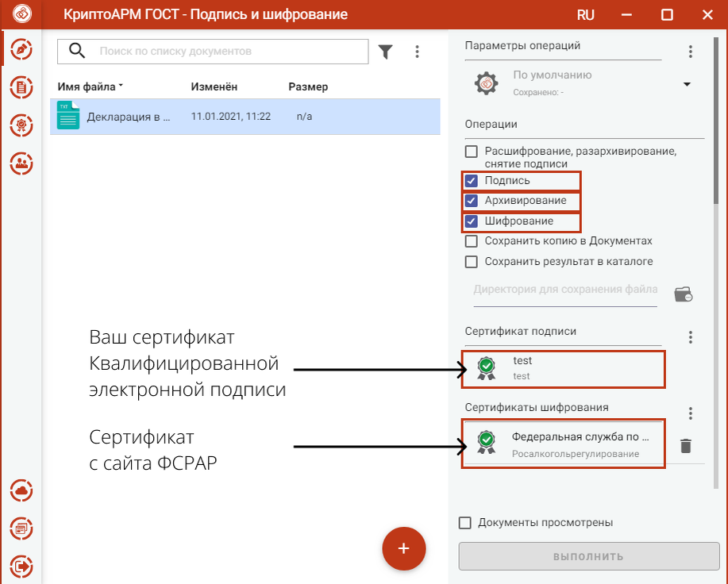The width and height of the screenshot is (728, 584).
Task: Click the search magnifier icon
Action: click(x=76, y=51)
